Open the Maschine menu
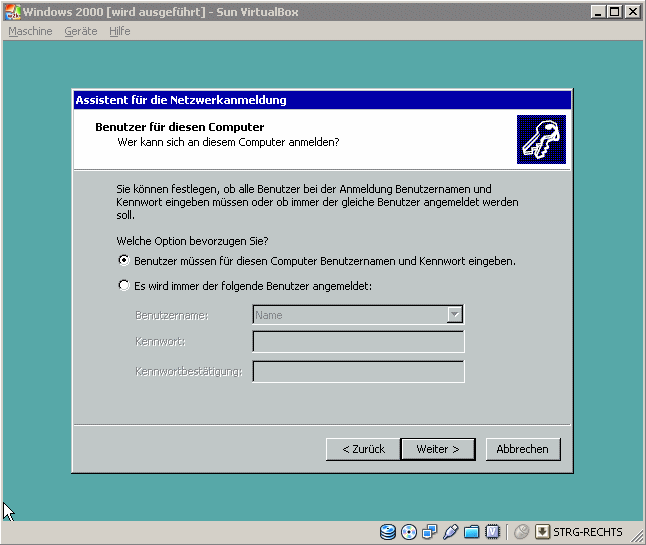The image size is (646, 545). 30,31
